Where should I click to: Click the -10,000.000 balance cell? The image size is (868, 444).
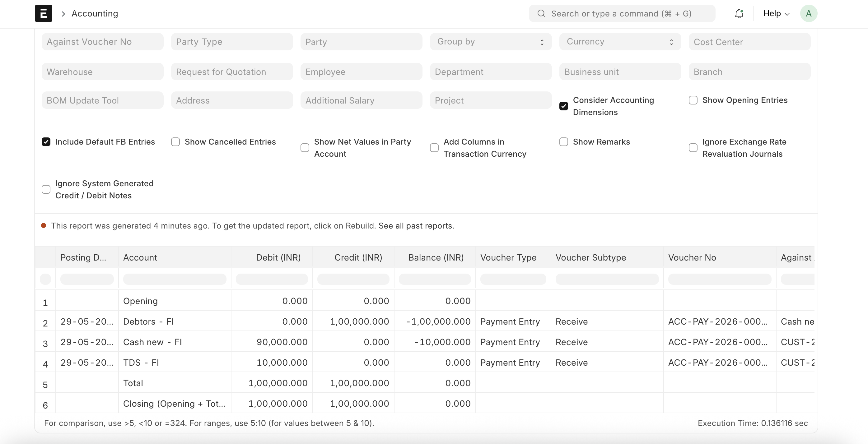tap(435, 342)
